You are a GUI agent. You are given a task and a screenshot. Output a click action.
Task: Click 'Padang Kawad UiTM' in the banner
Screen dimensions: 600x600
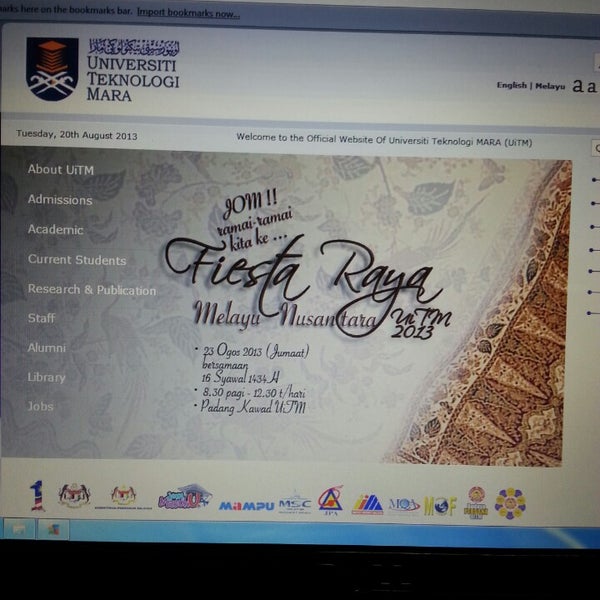click(253, 407)
